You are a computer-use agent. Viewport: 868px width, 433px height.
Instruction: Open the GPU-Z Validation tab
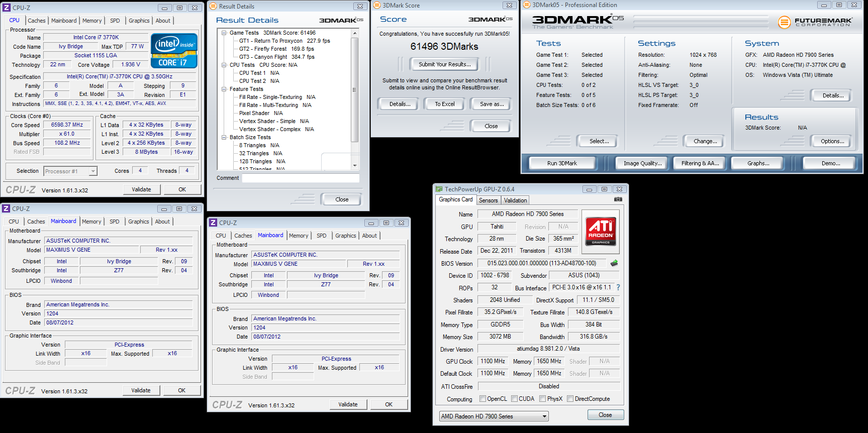click(x=516, y=200)
